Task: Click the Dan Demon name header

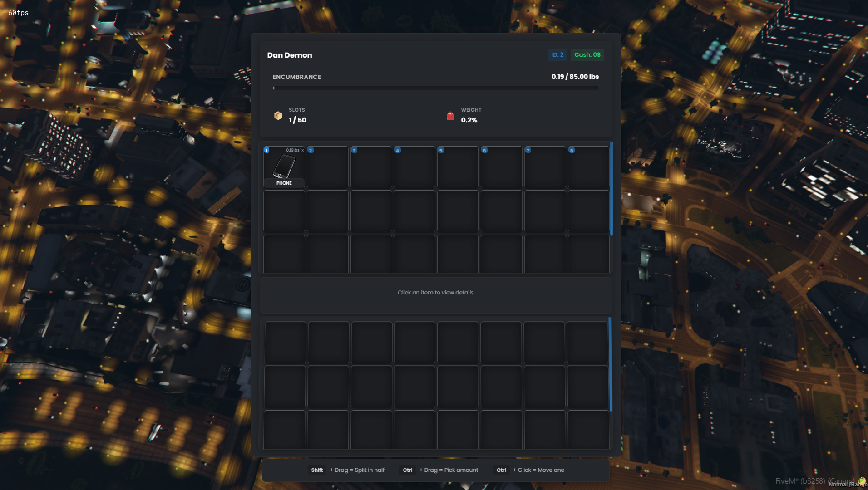Action: click(x=289, y=55)
